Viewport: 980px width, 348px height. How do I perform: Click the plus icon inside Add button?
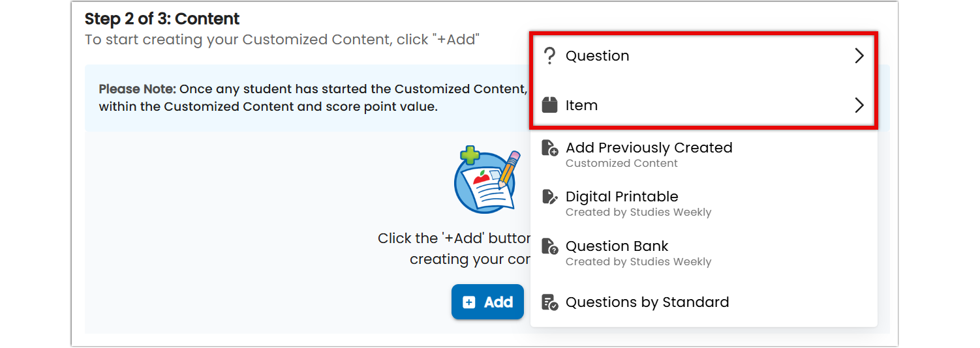pyautogui.click(x=468, y=302)
